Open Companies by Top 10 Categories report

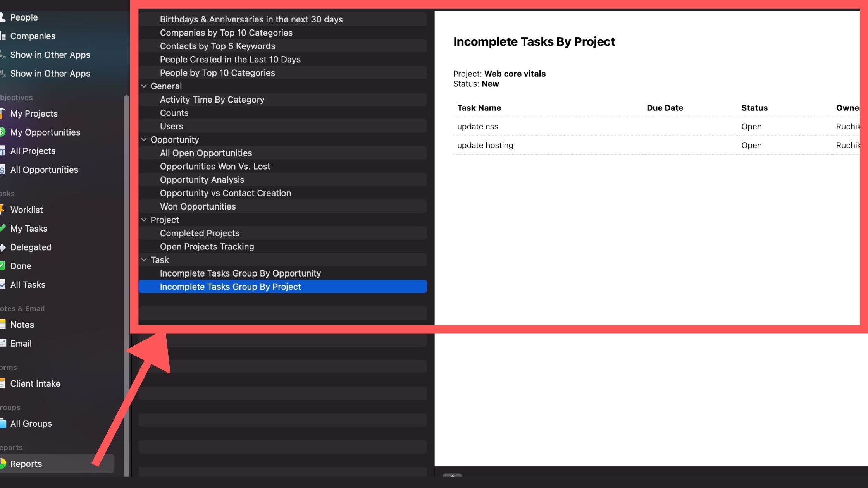click(x=283, y=33)
